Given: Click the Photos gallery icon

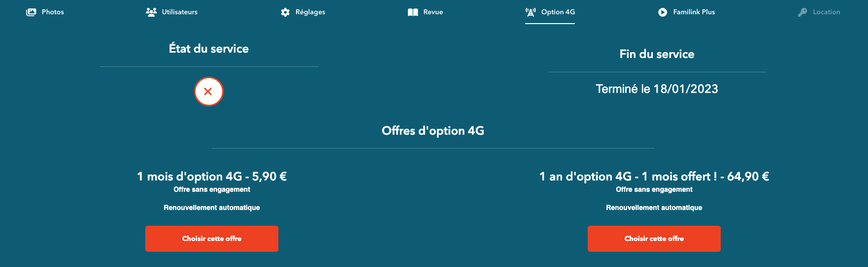Looking at the screenshot, I should [31, 12].
